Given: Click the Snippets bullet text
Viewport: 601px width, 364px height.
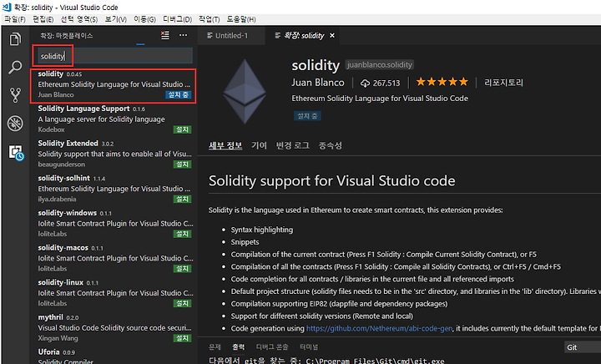Looking at the screenshot, I should [245, 242].
